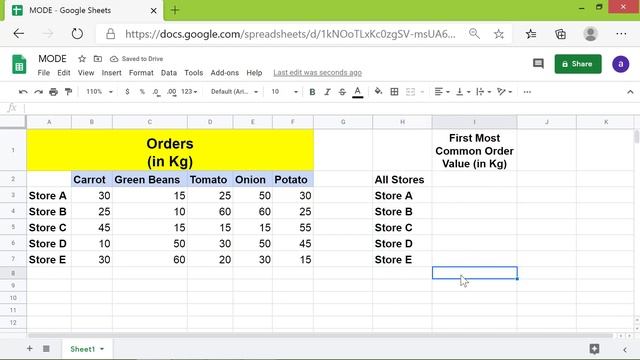This screenshot has height=360, width=640.
Task: Toggle bold formatting
Action: [312, 92]
